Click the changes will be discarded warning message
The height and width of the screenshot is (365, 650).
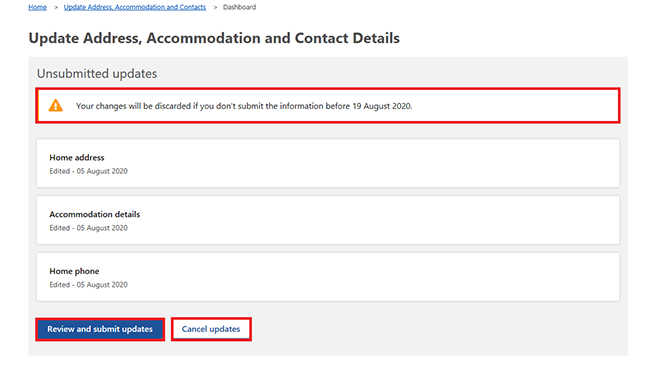244,106
